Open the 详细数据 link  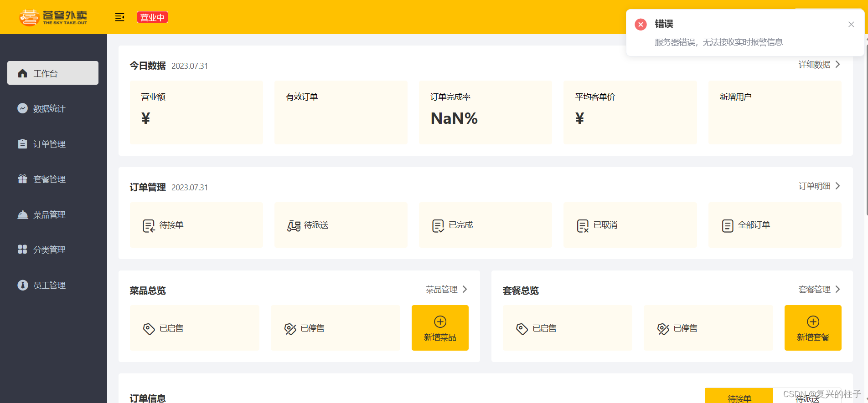coord(814,65)
